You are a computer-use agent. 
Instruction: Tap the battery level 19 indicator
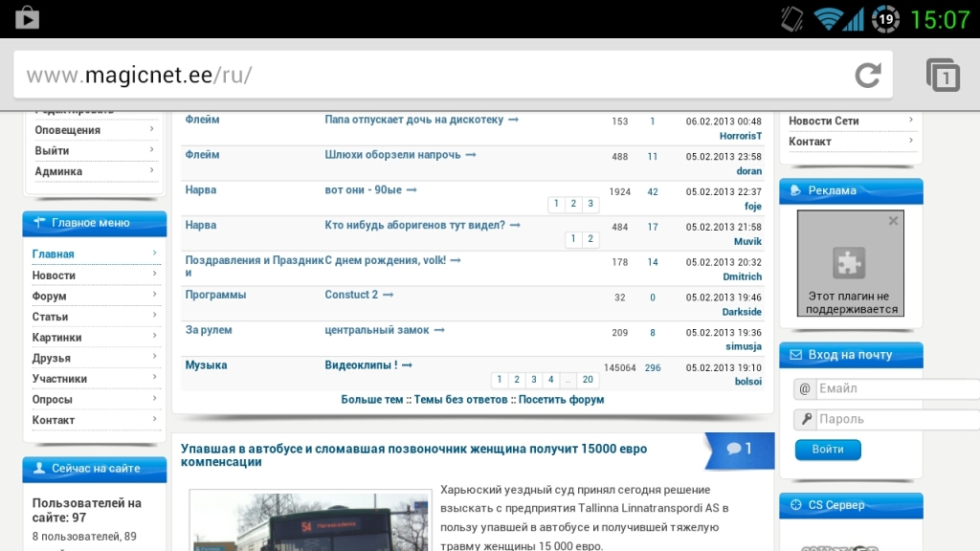[x=885, y=19]
